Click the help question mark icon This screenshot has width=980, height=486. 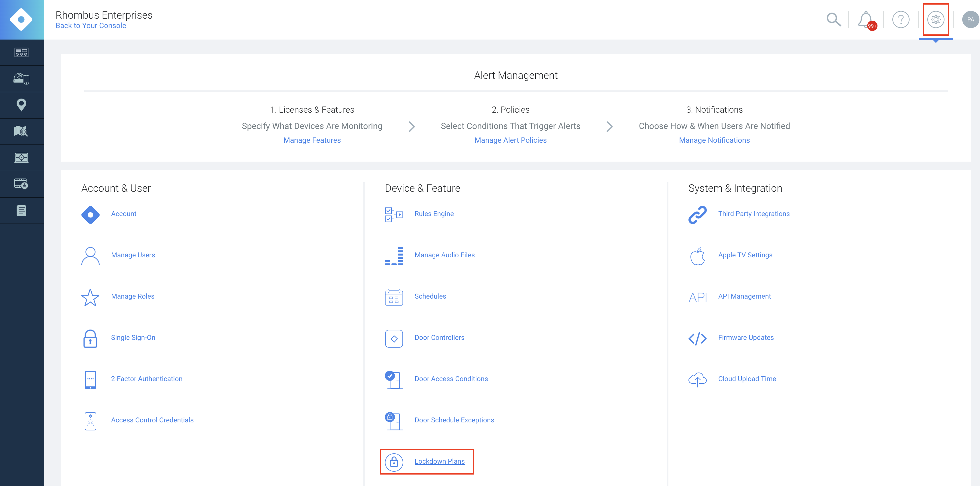pos(901,19)
